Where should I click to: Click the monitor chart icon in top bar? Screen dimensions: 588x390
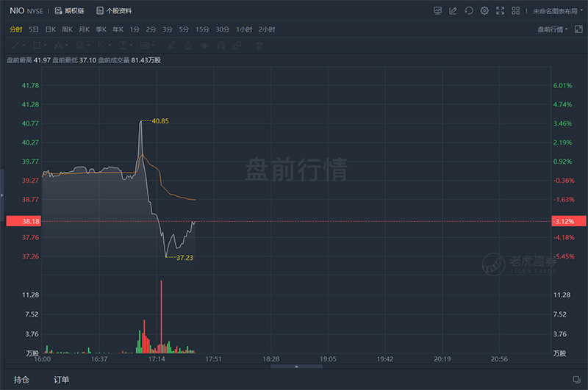[x=437, y=11]
